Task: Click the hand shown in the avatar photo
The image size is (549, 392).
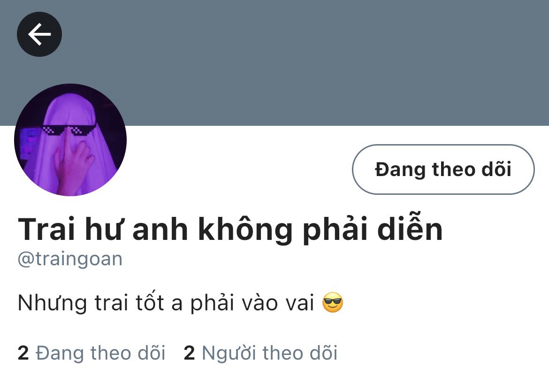Action: (74, 165)
